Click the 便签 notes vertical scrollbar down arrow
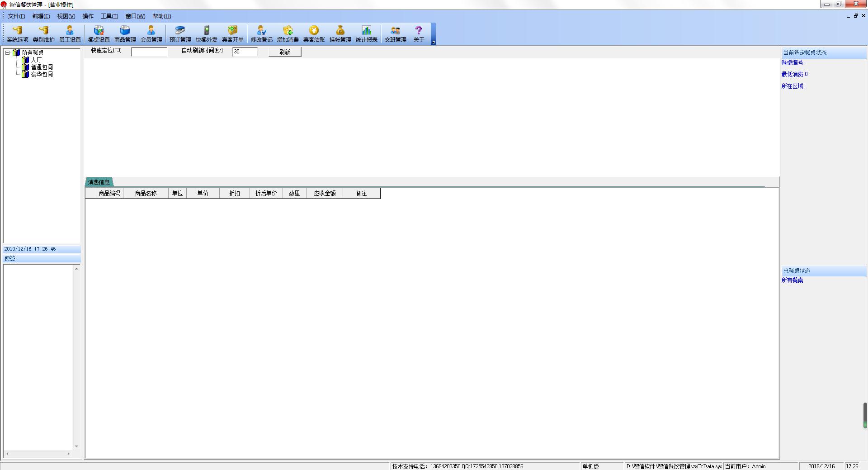Image resolution: width=868 pixels, height=470 pixels. pyautogui.click(x=76, y=446)
